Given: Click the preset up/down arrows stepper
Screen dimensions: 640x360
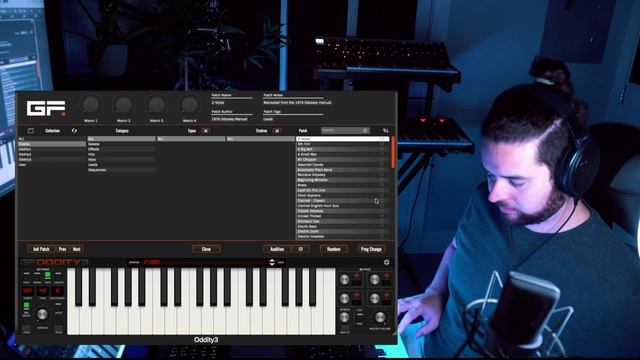Looking at the screenshot, I should coord(272,262).
